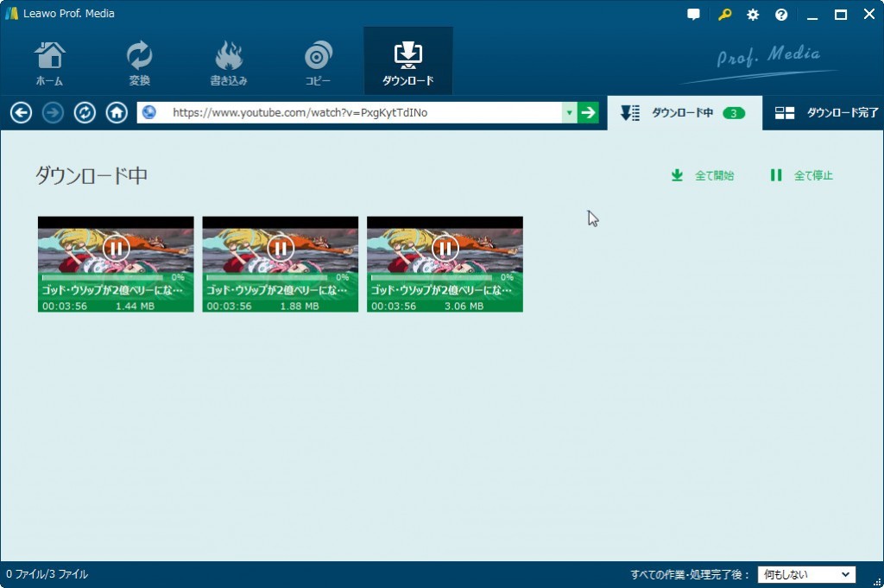Go forward in the browser

53,113
